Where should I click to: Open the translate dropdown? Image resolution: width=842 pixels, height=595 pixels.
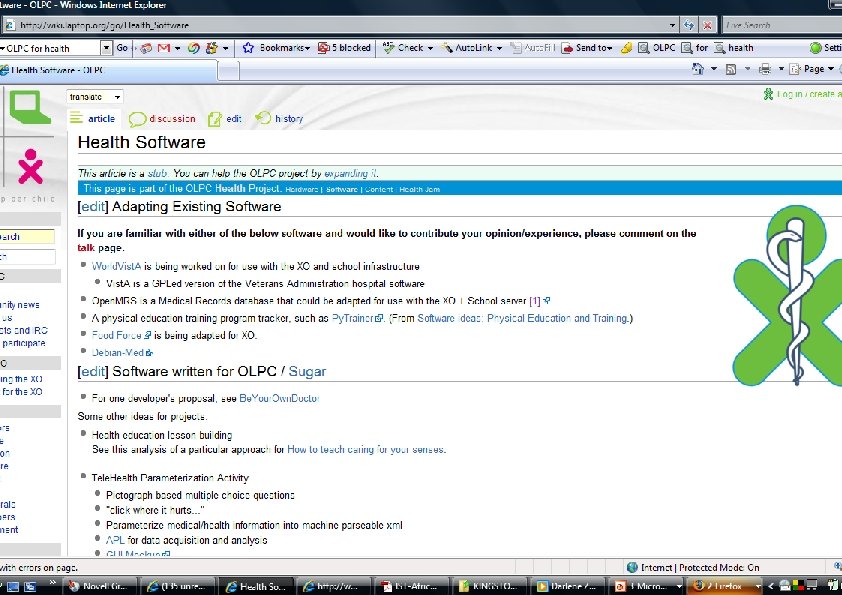pos(95,97)
